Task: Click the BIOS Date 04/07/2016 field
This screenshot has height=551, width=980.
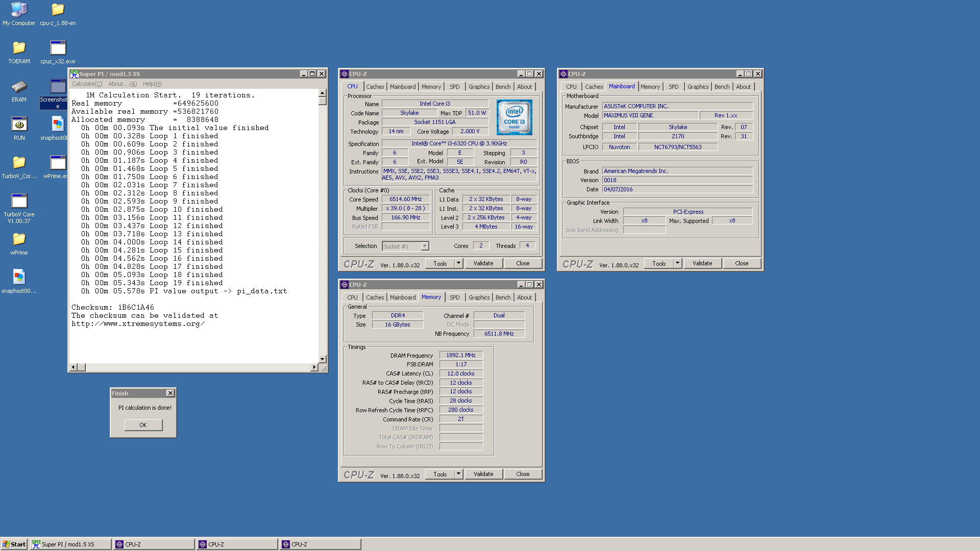Action: 677,189
